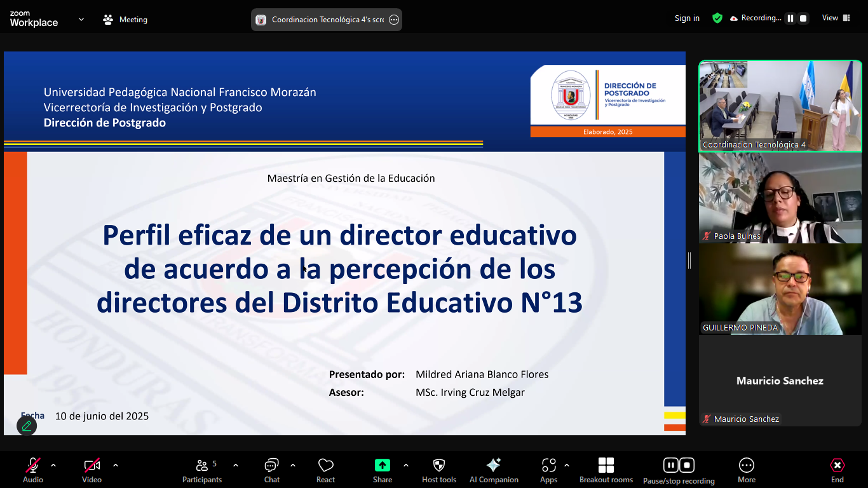Open green encryption shield info

tap(717, 18)
